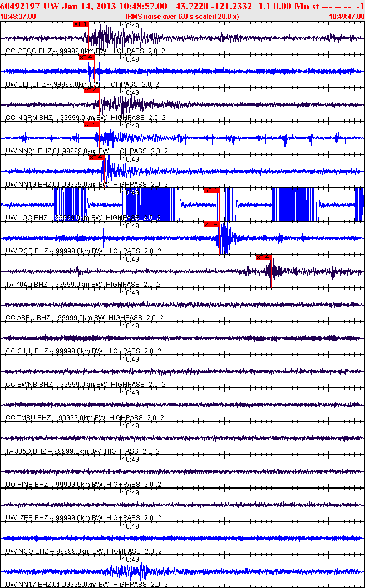
Task: Click the 'TA K04D BHZ' station label
Action: pyautogui.click(x=27, y=285)
